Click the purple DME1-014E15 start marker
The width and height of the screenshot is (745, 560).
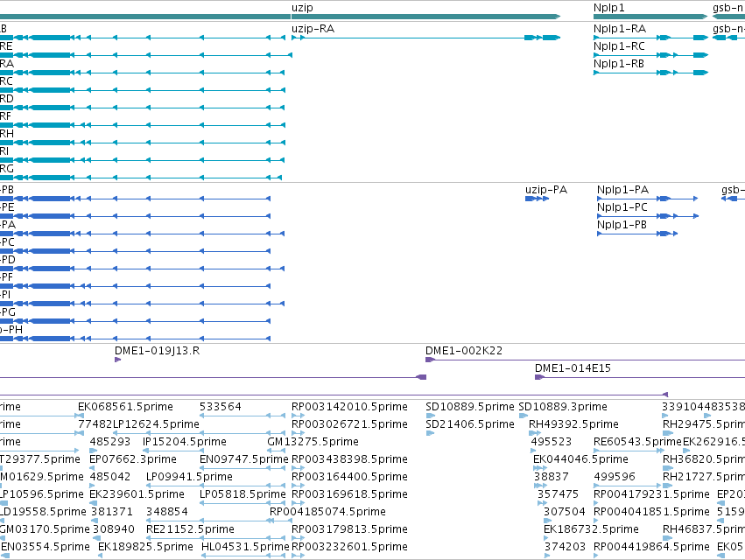[540, 377]
